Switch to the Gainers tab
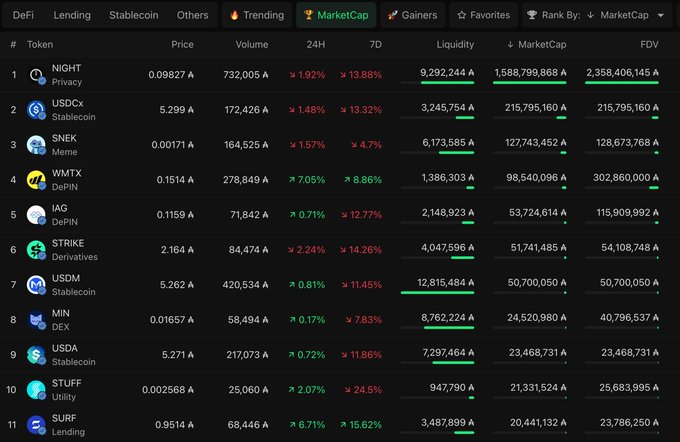The height and width of the screenshot is (442, 680). pos(412,15)
